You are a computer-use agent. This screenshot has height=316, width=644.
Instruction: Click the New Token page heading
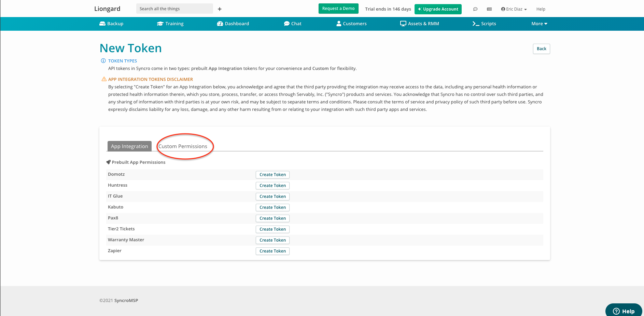coord(131,48)
